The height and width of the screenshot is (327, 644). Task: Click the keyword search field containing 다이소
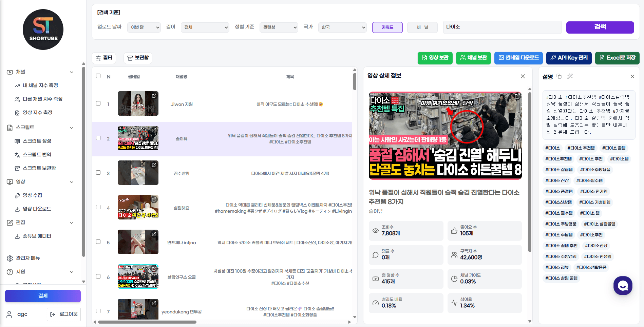coord(502,27)
